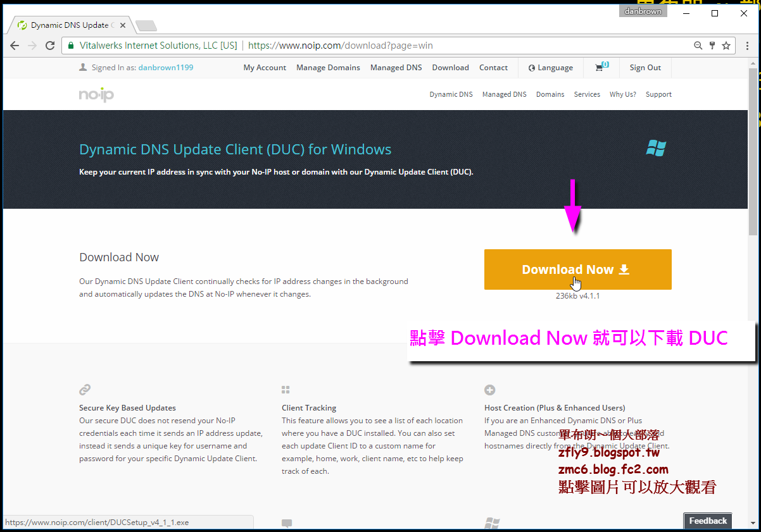Viewport: 761px width, 532px height.
Task: Click the 'Dynamic DNS Update Client (DUC) for Windows' title
Action: tap(236, 150)
